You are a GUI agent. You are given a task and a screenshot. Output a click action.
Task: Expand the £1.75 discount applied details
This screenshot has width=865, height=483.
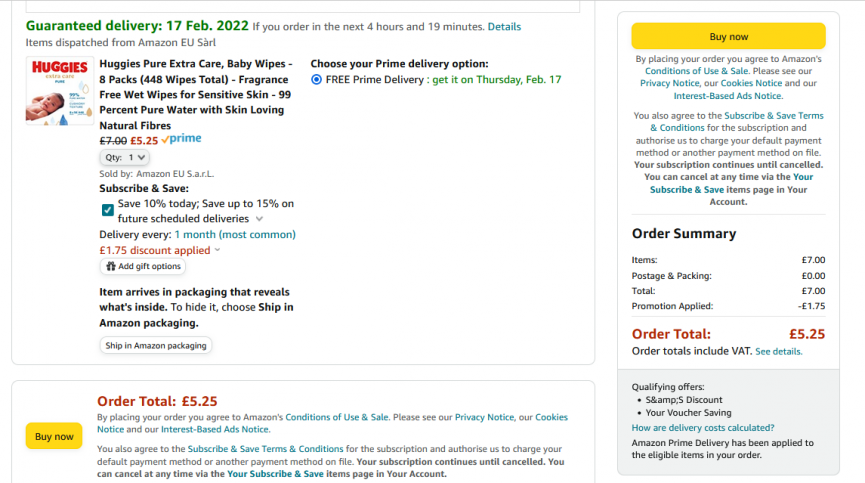click(160, 250)
